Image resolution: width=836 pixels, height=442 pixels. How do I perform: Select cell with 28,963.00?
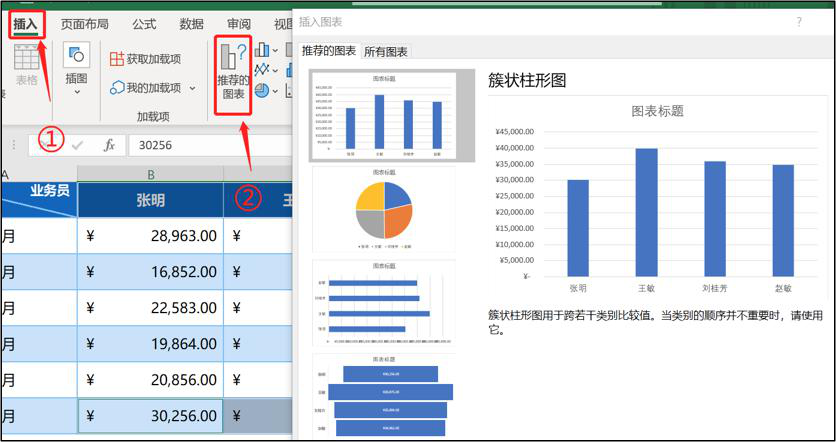(150, 236)
